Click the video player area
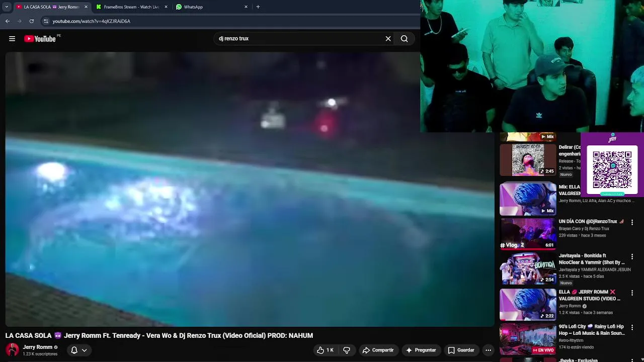 pos(250,189)
